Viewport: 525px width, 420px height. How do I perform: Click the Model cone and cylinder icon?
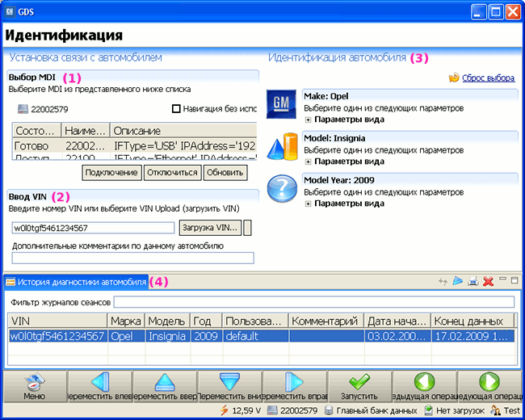pyautogui.click(x=282, y=147)
